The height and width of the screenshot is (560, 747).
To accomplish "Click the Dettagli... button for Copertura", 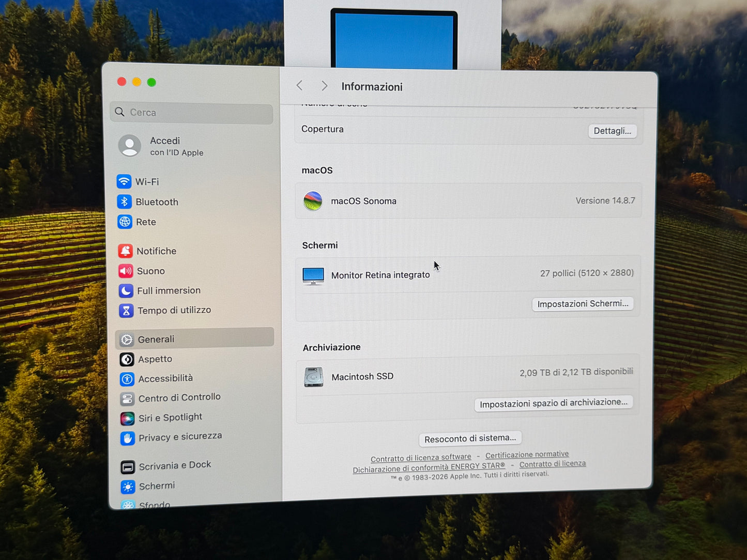I will 613,131.
